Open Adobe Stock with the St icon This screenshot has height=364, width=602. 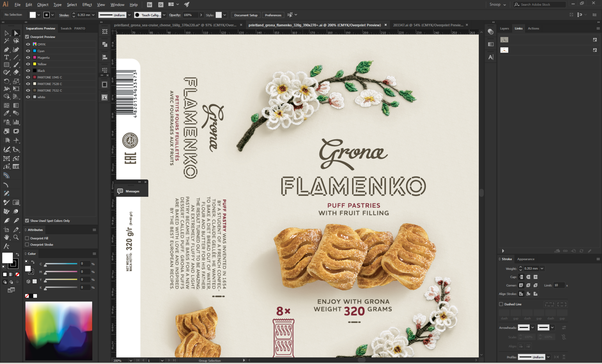[161, 4]
